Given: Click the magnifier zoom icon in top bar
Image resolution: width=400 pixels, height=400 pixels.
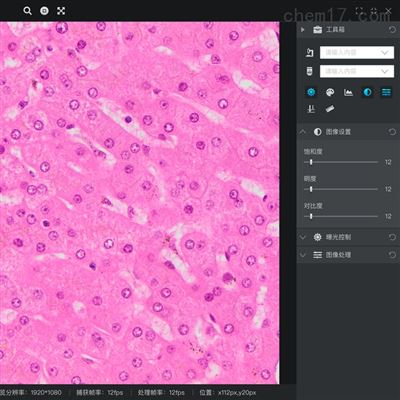Looking at the screenshot, I should (x=27, y=11).
